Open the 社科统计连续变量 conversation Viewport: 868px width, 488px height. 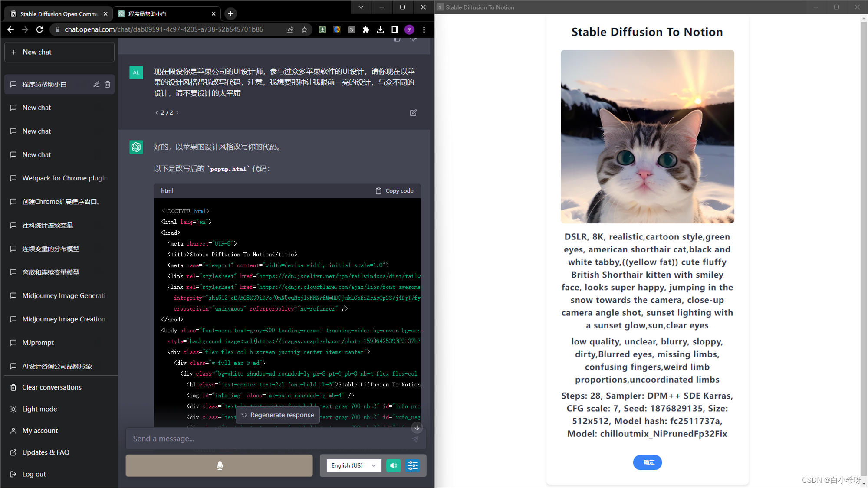[x=59, y=225]
